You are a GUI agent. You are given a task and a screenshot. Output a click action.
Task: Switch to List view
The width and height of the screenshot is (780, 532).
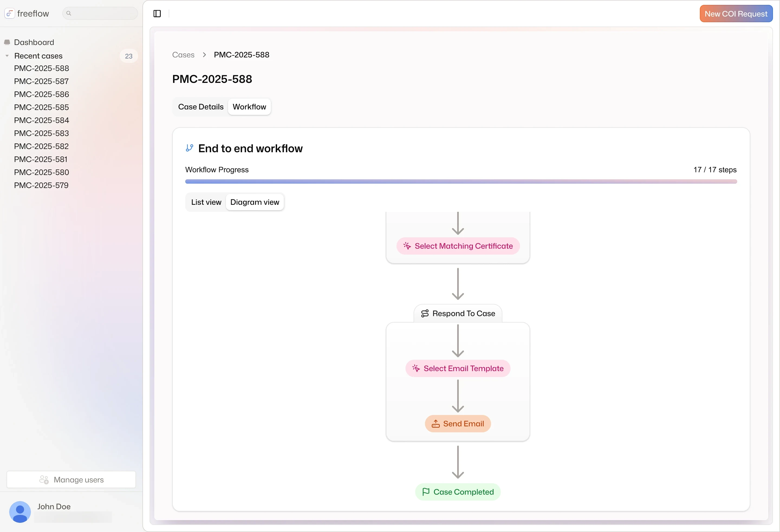206,202
